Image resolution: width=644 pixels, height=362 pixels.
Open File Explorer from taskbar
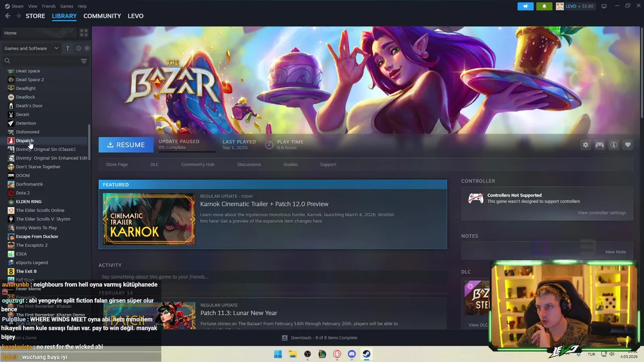coord(292,354)
